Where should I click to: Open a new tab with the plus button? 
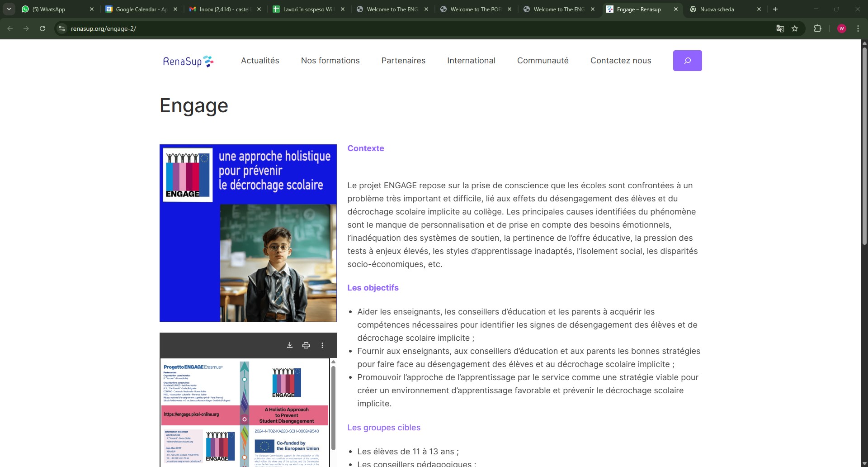click(775, 9)
